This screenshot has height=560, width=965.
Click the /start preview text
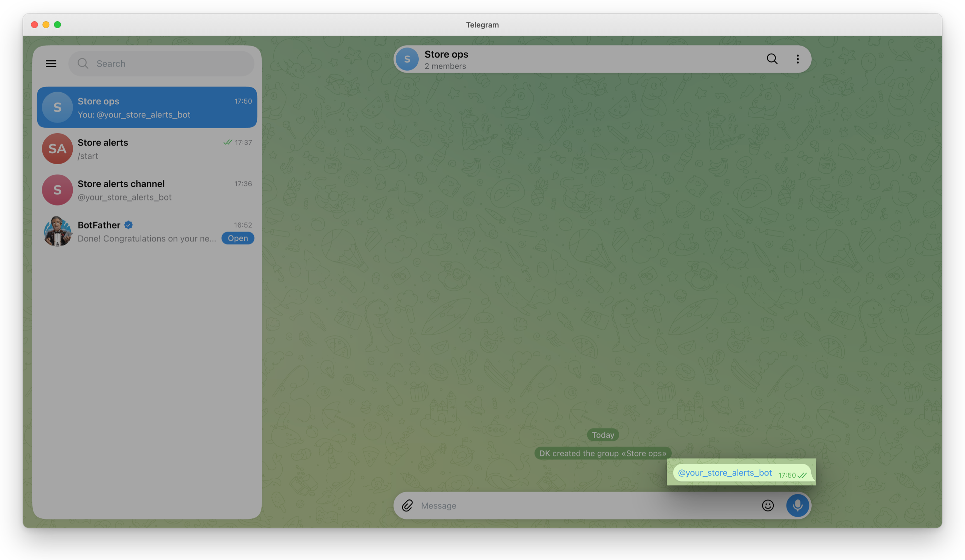pos(88,156)
